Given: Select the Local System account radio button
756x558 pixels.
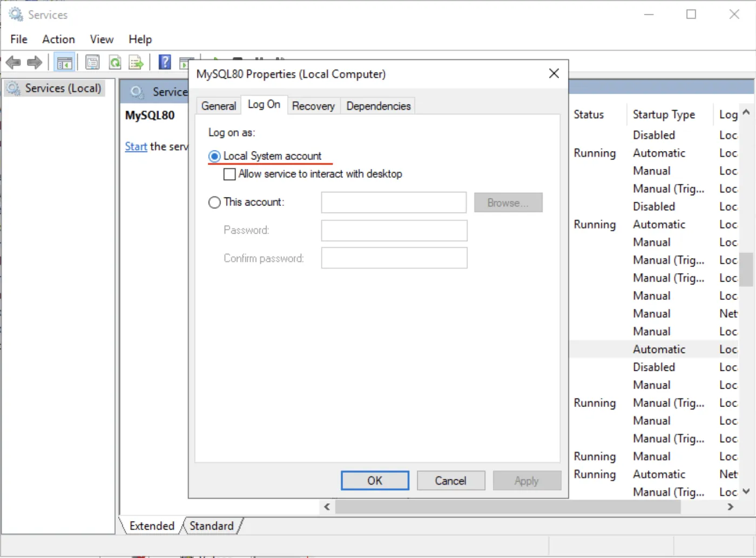Looking at the screenshot, I should coord(214,156).
